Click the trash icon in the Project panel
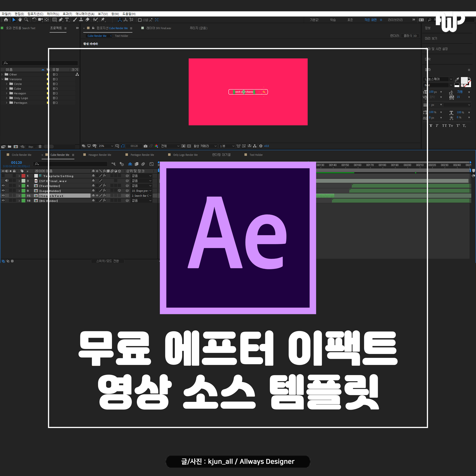Image resolution: width=476 pixels, height=476 pixels. point(40,147)
